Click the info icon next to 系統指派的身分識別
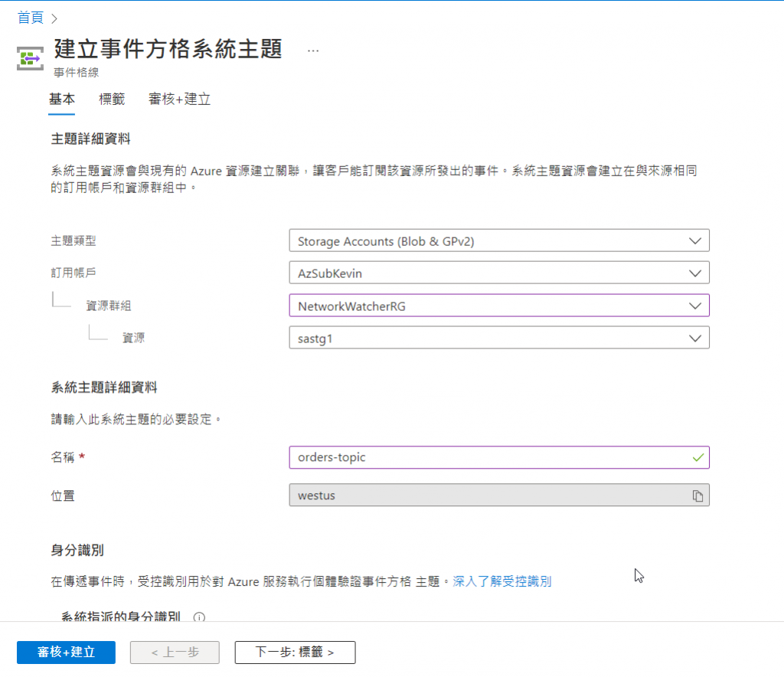Screen dimensions: 784x677 click(199, 617)
